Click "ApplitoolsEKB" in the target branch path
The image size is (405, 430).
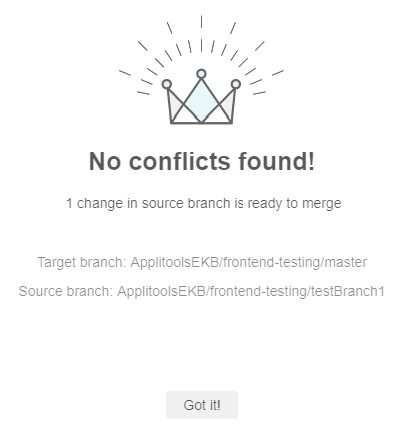point(174,262)
